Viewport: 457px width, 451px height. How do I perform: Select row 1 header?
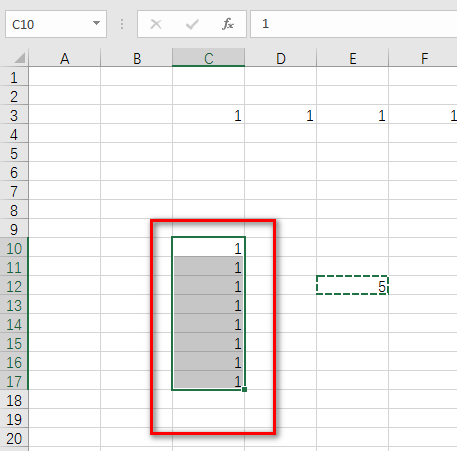click(14, 77)
